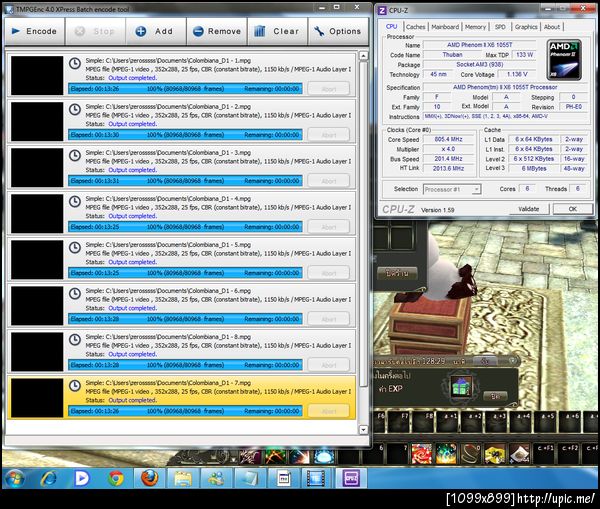Open the Memory tab in CPU-Z
The image size is (600, 509).
click(475, 27)
